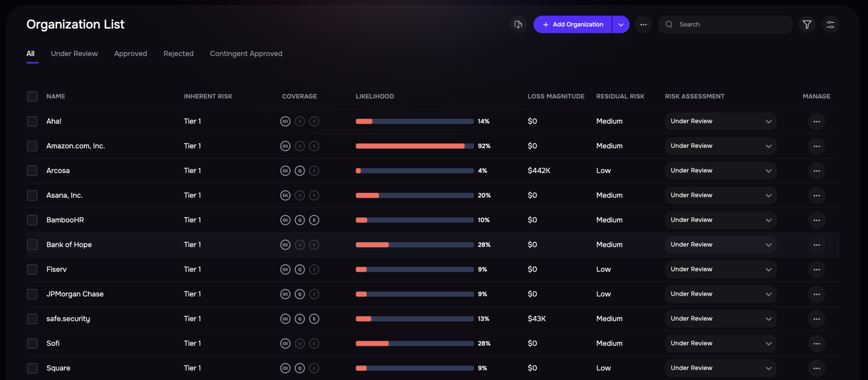Open Risk Assessment dropdown for JPMorgan Chase

pyautogui.click(x=720, y=294)
